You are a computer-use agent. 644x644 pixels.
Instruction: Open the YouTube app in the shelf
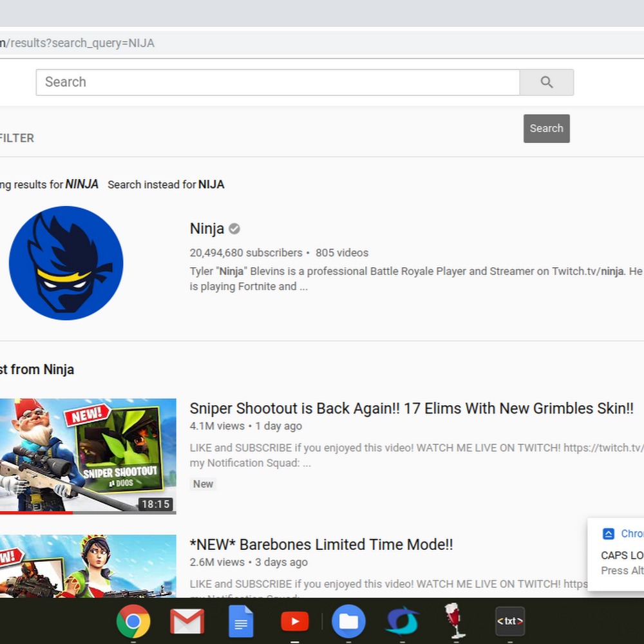(294, 621)
